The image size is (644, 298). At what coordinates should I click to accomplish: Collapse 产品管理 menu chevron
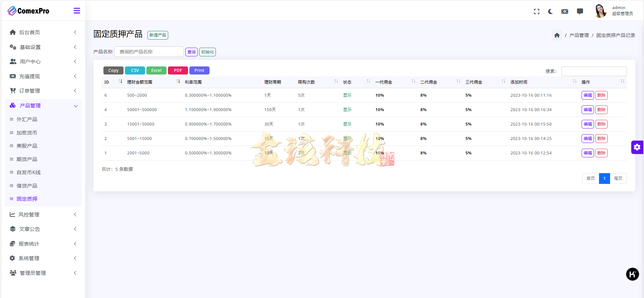click(76, 106)
